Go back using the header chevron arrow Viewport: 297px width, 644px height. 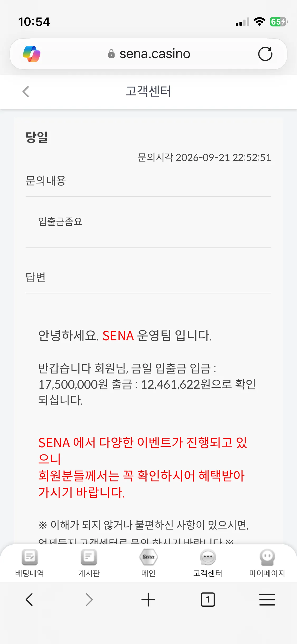pos(26,92)
